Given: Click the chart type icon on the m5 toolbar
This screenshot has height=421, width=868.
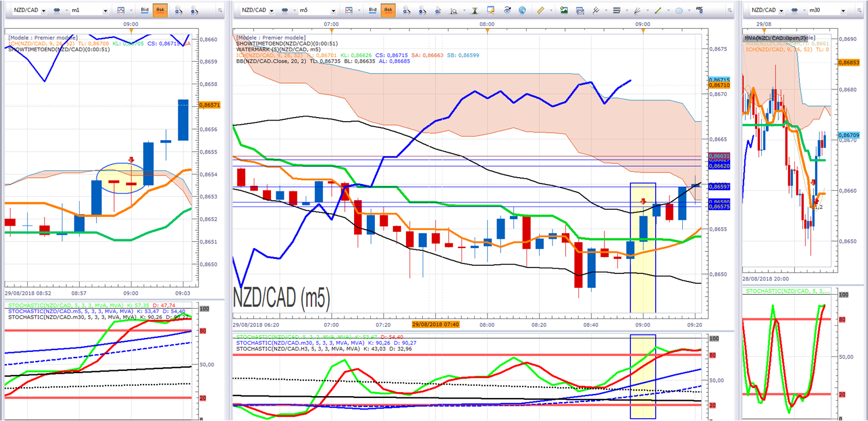Looking at the screenshot, I should point(350,10).
